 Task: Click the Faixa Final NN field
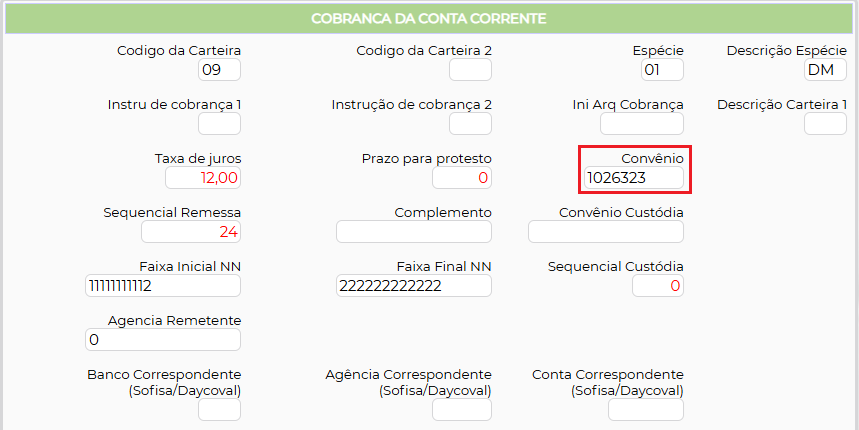(x=414, y=286)
